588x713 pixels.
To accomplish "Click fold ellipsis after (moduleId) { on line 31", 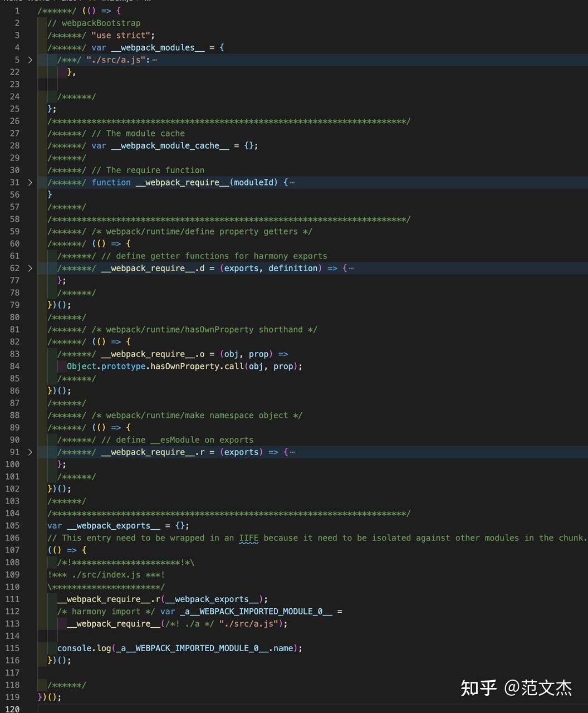I will (292, 182).
